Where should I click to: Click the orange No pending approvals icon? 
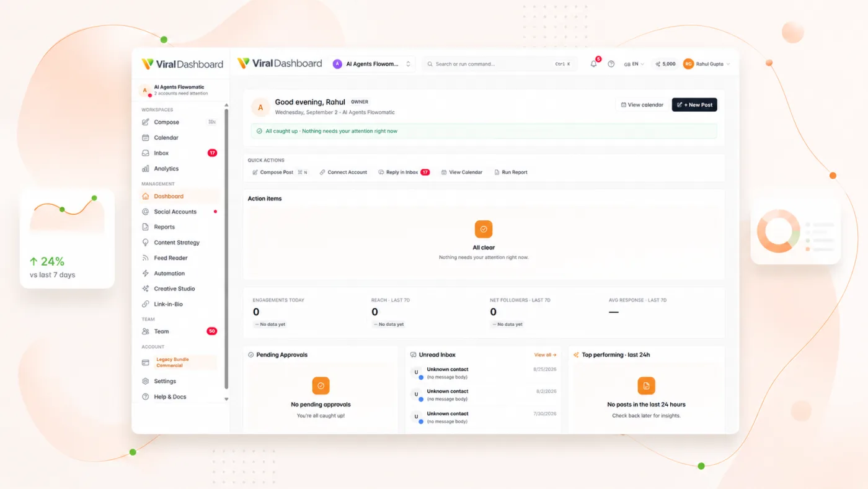pos(321,385)
